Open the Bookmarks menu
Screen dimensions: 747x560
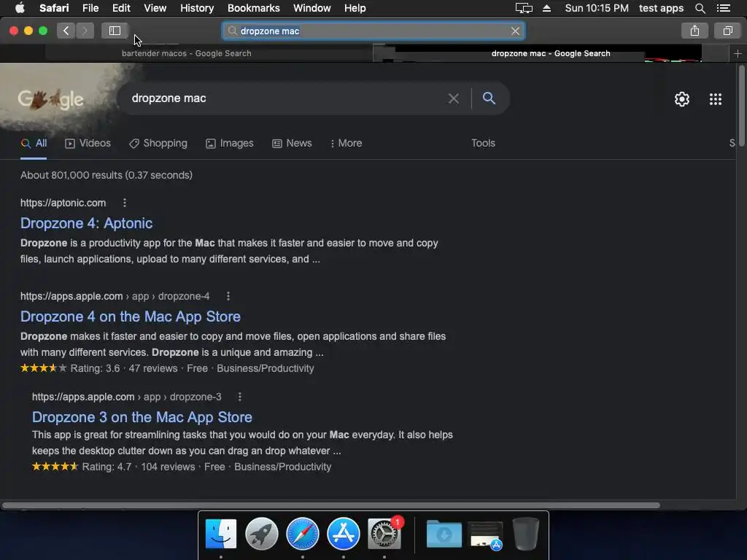253,8
